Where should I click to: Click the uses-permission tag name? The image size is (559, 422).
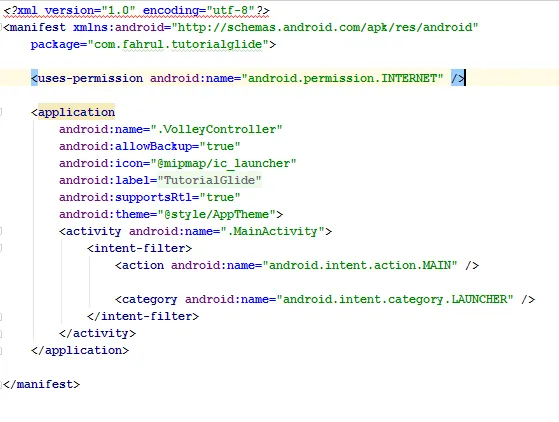90,78
